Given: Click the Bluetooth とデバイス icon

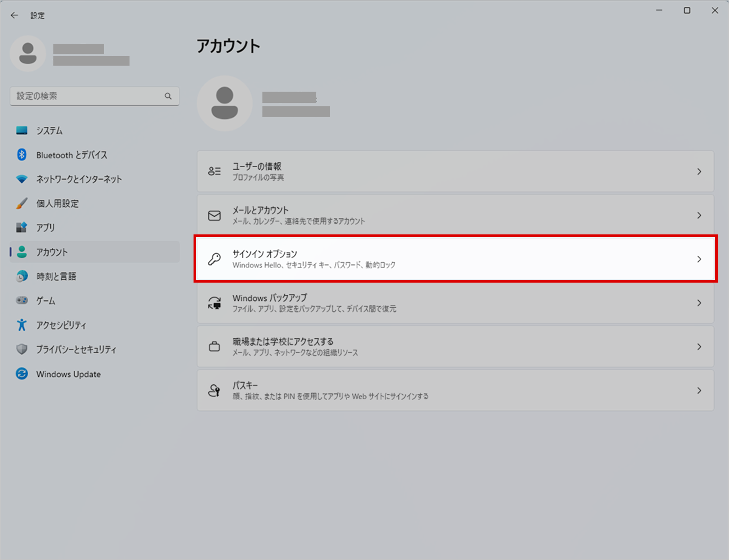Looking at the screenshot, I should [x=22, y=155].
